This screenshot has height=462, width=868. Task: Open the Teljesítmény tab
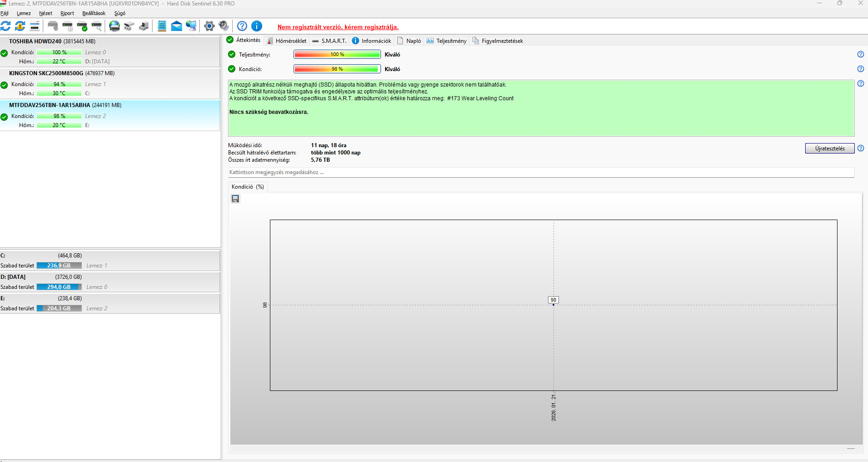pos(447,41)
